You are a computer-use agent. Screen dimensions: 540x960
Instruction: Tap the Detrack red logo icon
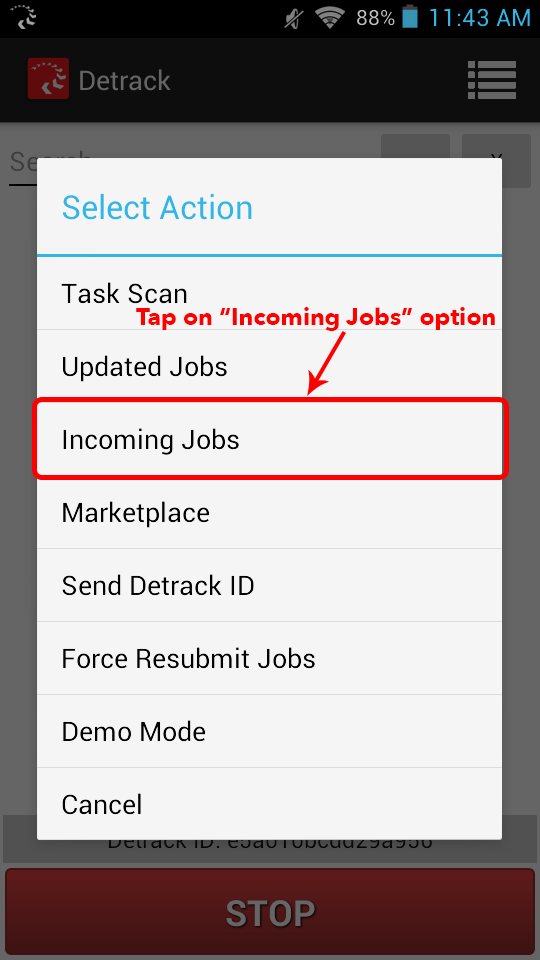click(48, 78)
